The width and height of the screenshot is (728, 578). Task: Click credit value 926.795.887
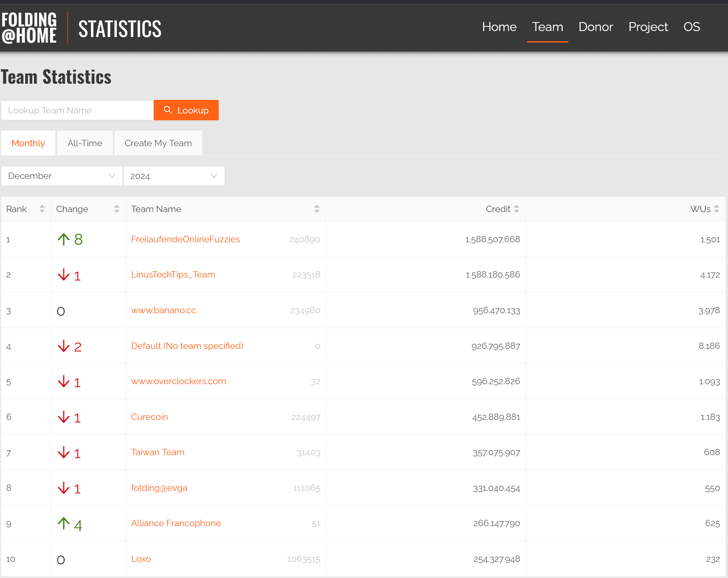[496, 346]
